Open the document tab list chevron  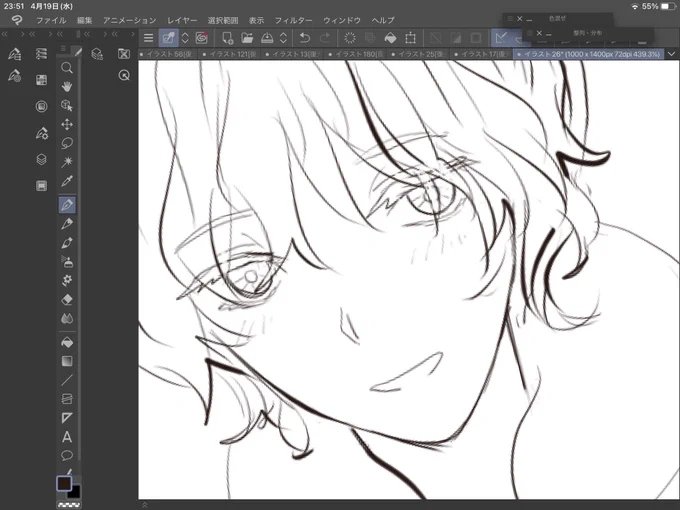pyautogui.click(x=672, y=54)
